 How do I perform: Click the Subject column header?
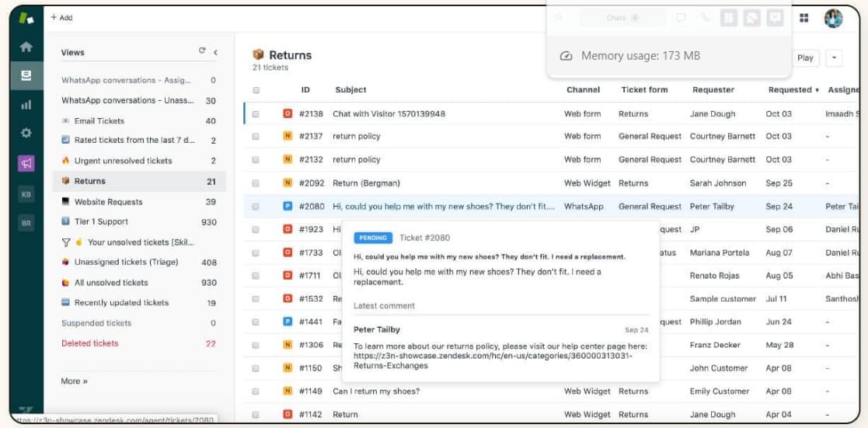[x=350, y=89]
